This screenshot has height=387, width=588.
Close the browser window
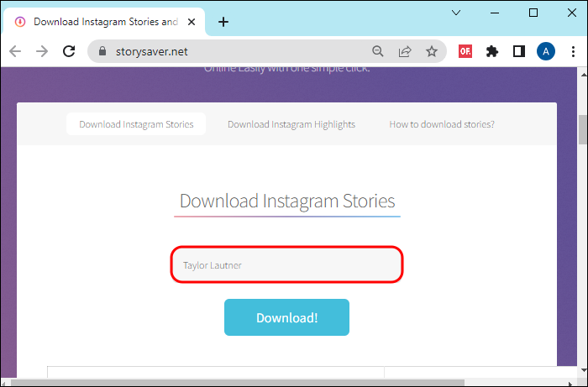pos(572,13)
